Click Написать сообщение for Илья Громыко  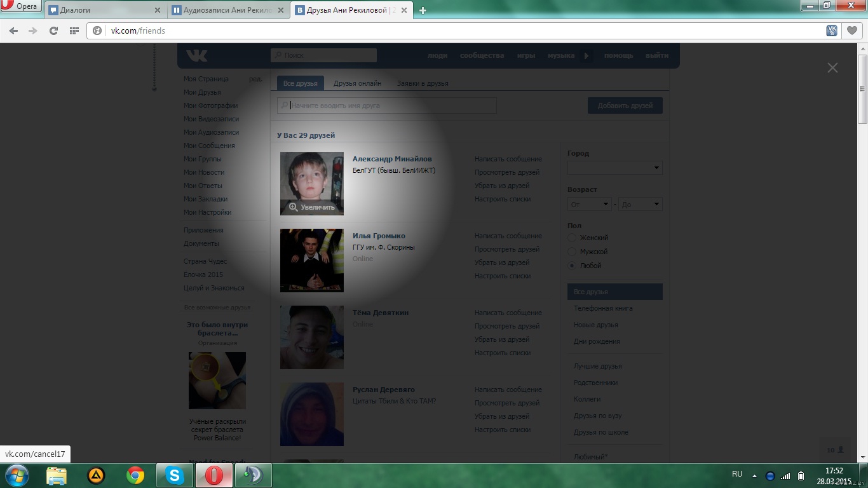click(508, 236)
